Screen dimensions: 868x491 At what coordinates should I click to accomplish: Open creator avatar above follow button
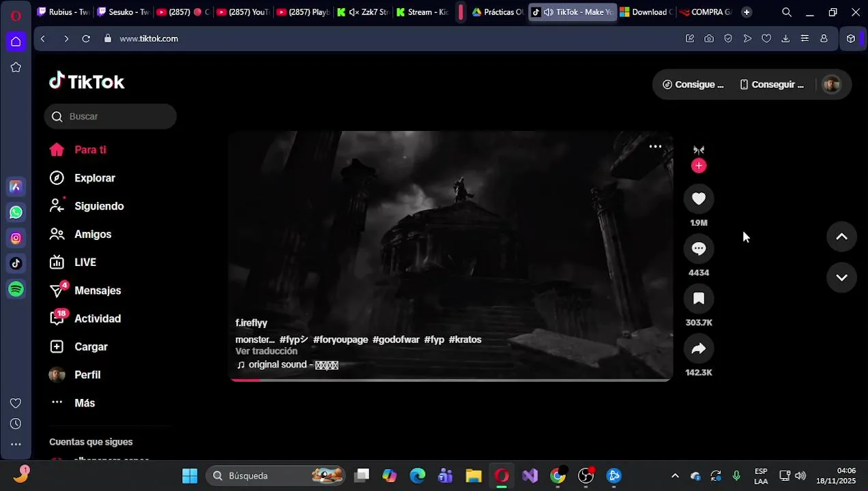(698, 149)
